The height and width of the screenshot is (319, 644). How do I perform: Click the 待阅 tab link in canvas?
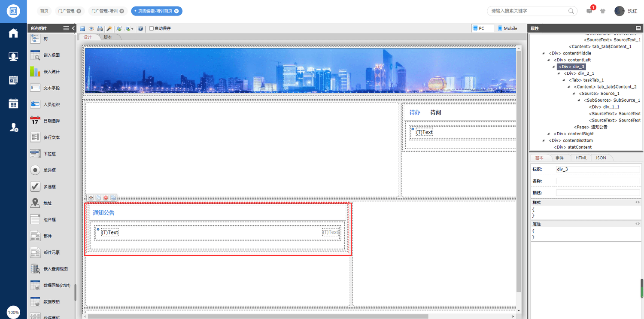click(435, 112)
